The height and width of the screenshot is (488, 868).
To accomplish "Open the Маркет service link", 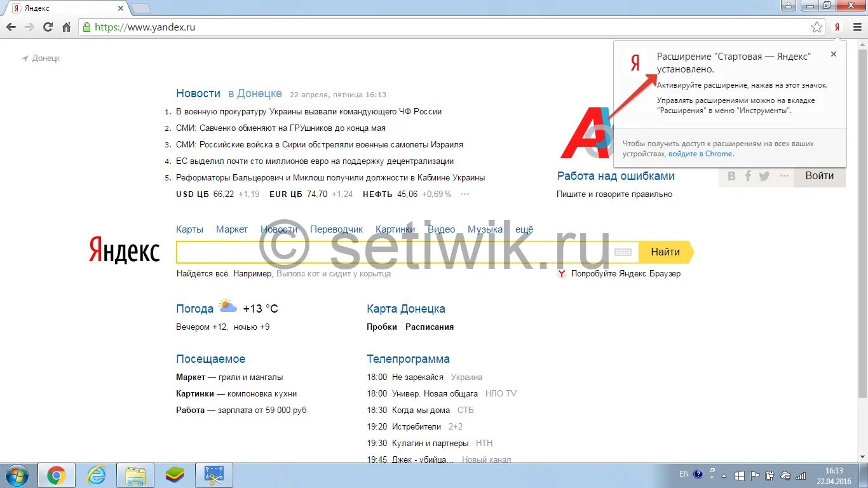I will tap(232, 229).
